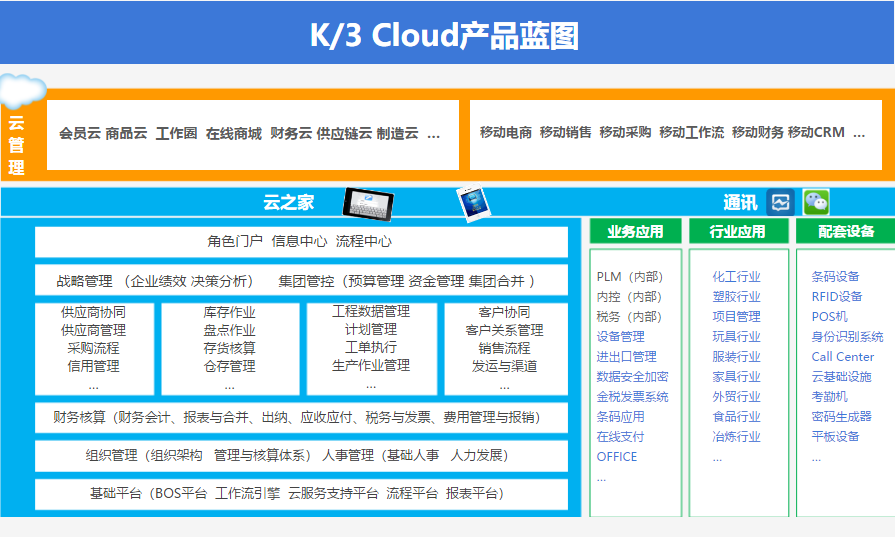Viewport: 895px width, 537px height.
Task: Click 工程数据管理 in production box
Action: (x=371, y=311)
